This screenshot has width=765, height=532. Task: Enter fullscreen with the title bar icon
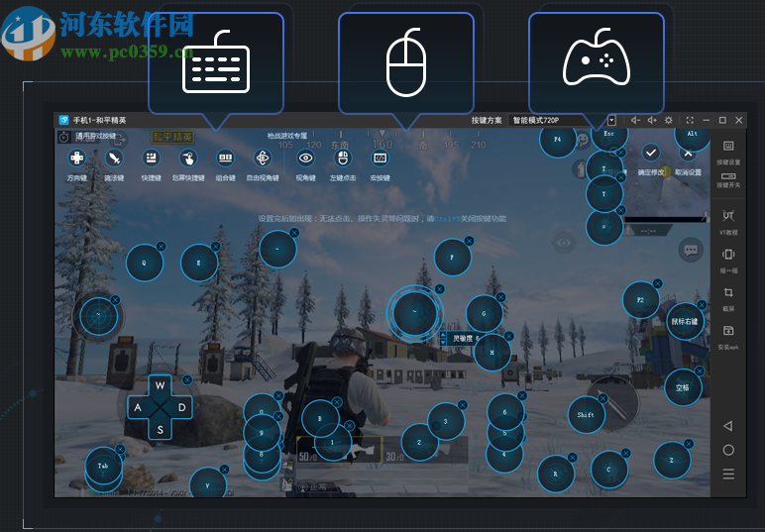click(x=690, y=120)
